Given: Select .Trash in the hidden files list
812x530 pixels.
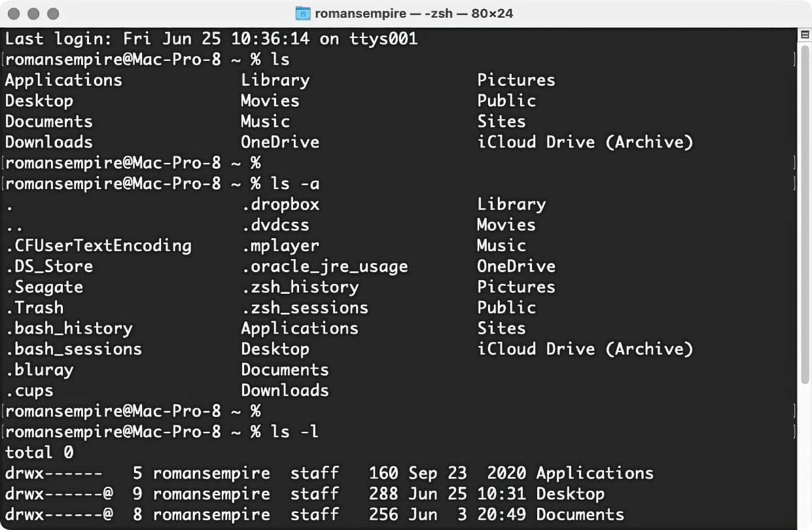Looking at the screenshot, I should point(34,308).
